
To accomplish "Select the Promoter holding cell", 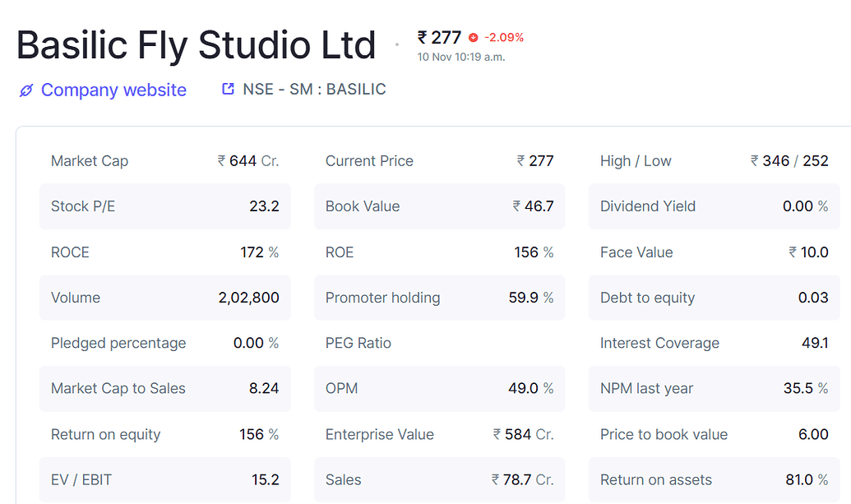I will coord(439,298).
